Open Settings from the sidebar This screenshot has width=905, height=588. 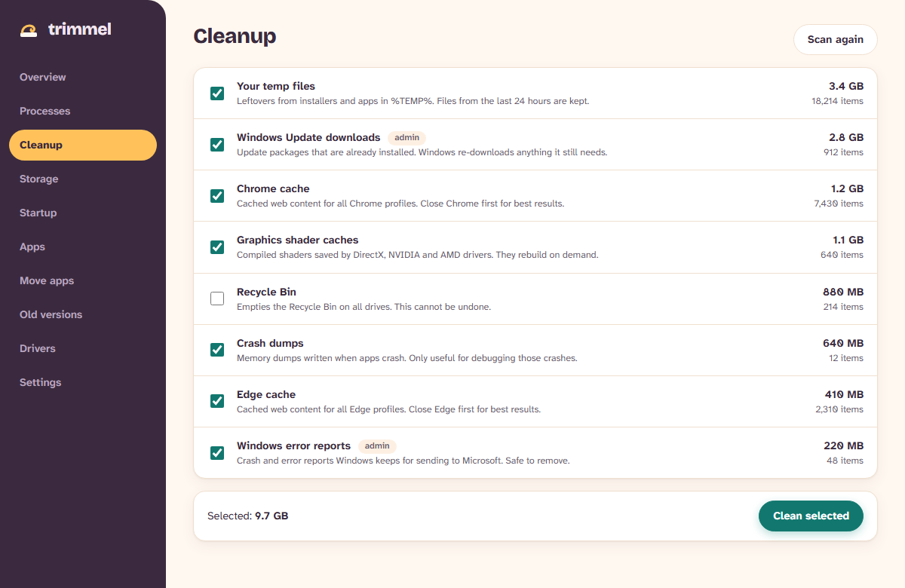[x=83, y=382]
